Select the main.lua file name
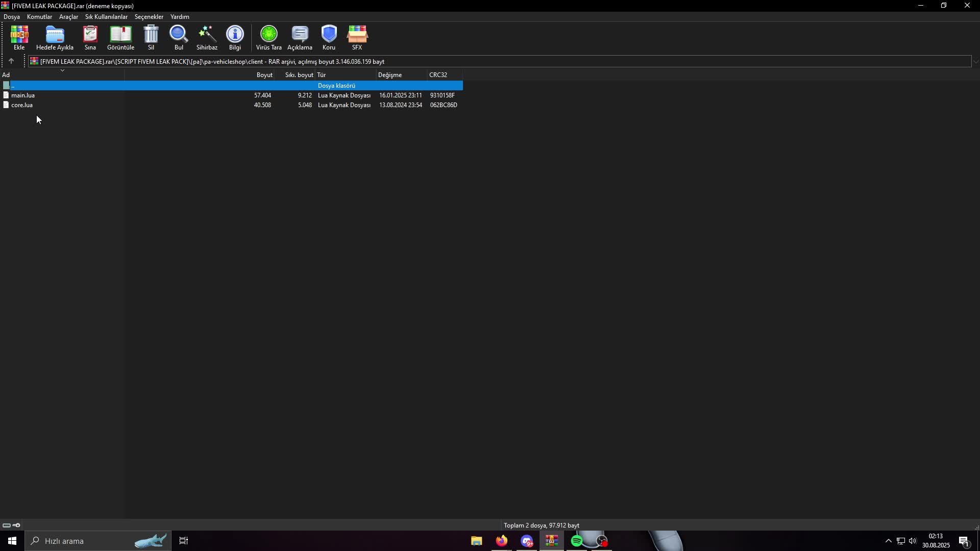Viewport: 980px width, 551px height. point(23,95)
